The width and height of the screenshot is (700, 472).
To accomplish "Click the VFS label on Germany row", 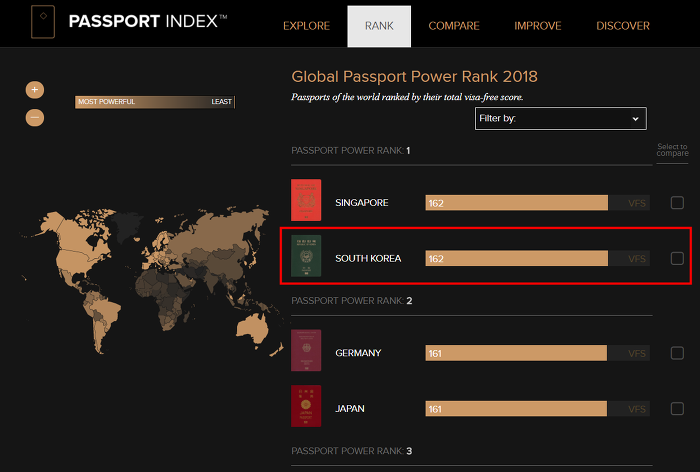I will [x=637, y=354].
